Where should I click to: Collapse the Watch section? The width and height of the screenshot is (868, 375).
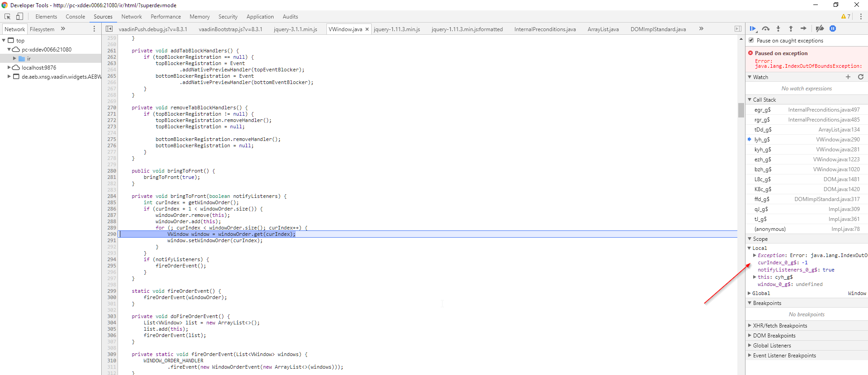pos(750,77)
